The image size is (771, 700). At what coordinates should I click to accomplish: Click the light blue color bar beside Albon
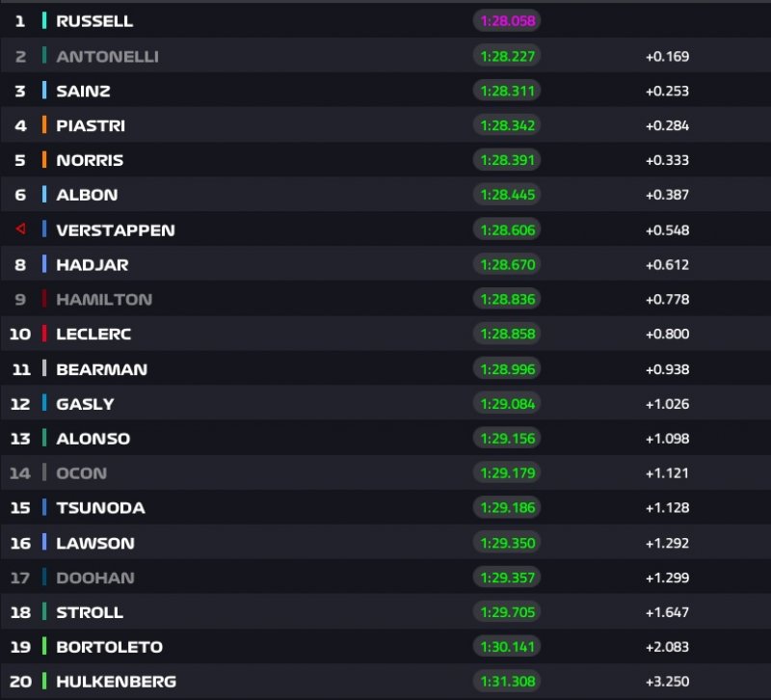pos(44,195)
